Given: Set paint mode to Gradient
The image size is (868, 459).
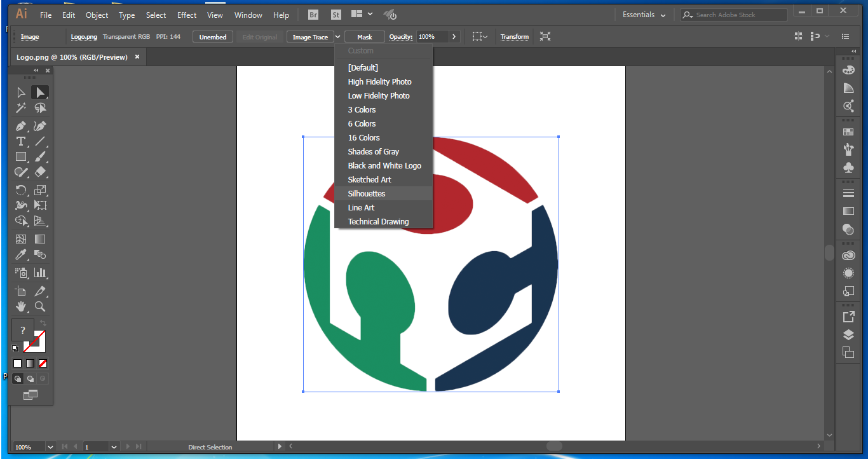Looking at the screenshot, I should tap(30, 363).
